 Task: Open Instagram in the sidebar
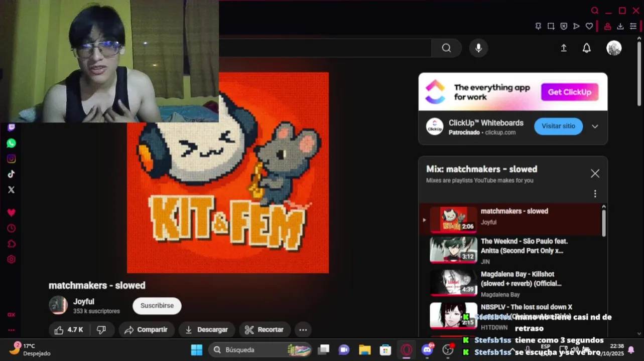pyautogui.click(x=11, y=159)
